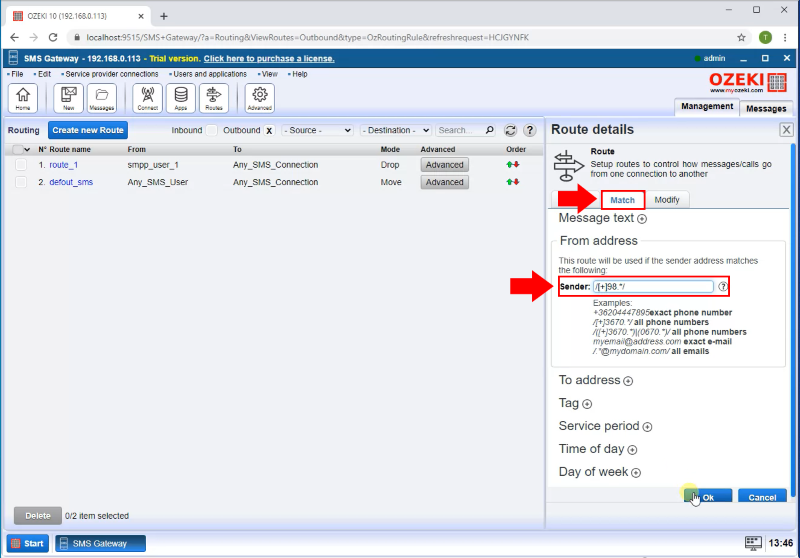
Task: Click the keyboard icon in taskbar tray
Action: pos(753,543)
